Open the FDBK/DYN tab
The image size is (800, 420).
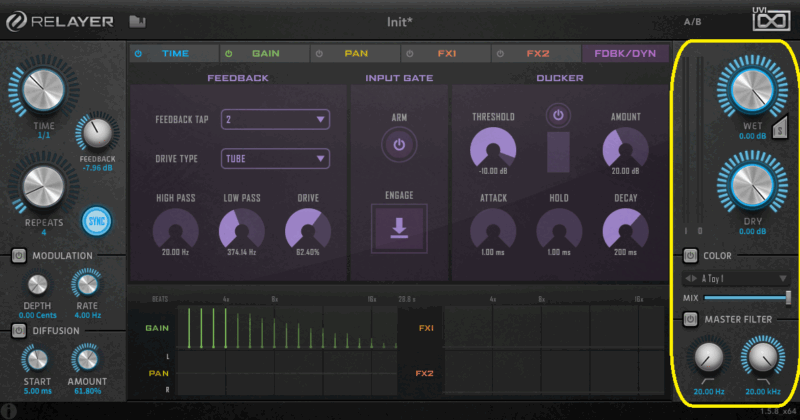626,53
